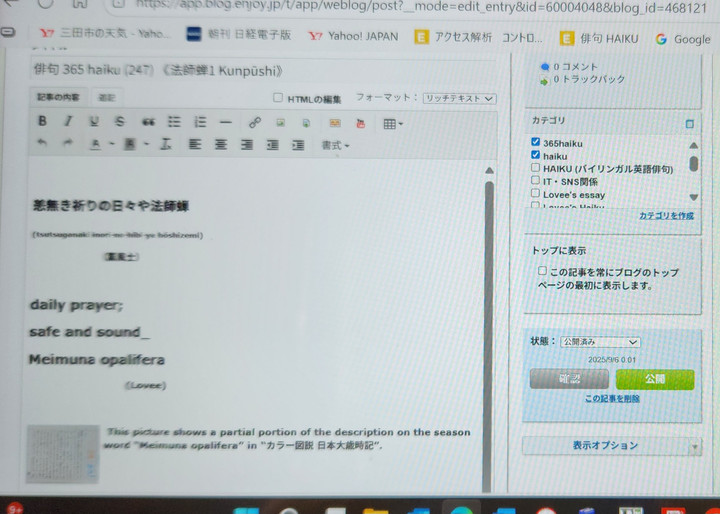Insert a blockquote
The width and height of the screenshot is (720, 514).
tap(148, 122)
